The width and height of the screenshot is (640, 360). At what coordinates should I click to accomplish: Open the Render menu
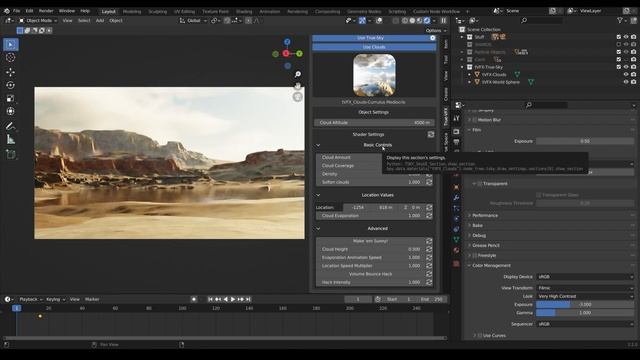46,11
